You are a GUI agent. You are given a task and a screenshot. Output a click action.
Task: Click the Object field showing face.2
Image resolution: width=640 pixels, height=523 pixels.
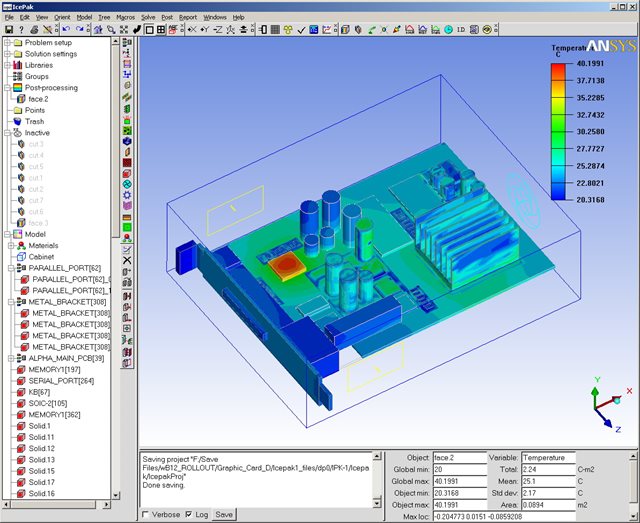460,458
